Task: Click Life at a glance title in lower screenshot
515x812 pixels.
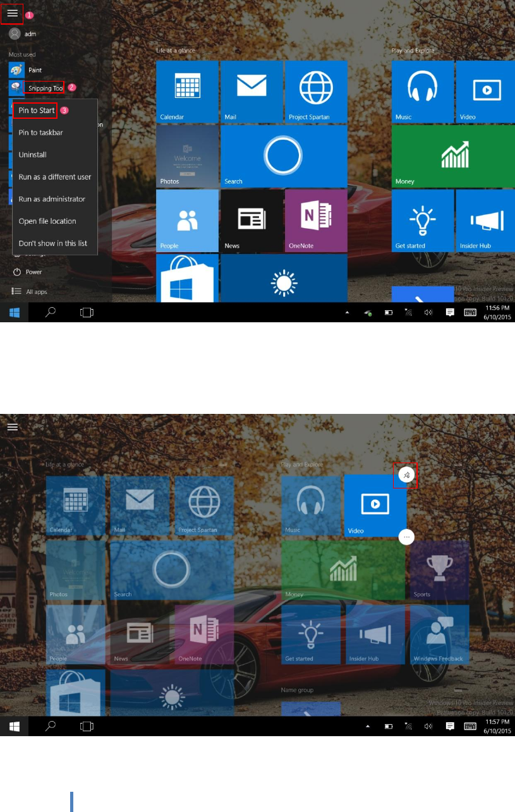Action: (65, 464)
